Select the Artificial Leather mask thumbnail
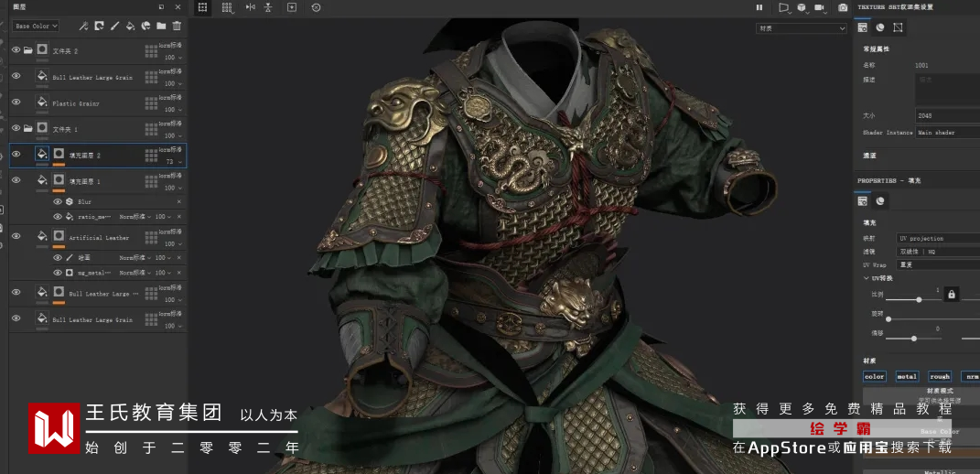The image size is (980, 474). 59,236
